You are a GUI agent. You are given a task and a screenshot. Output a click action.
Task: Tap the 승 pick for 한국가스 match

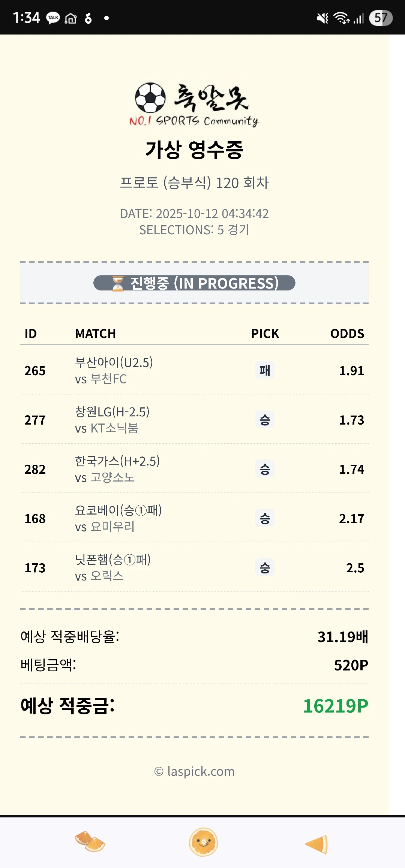265,469
